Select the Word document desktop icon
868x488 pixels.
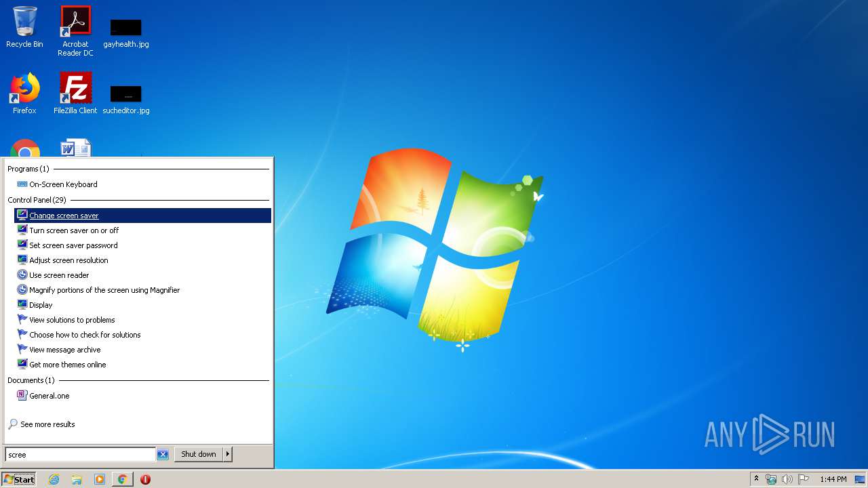pos(75,148)
